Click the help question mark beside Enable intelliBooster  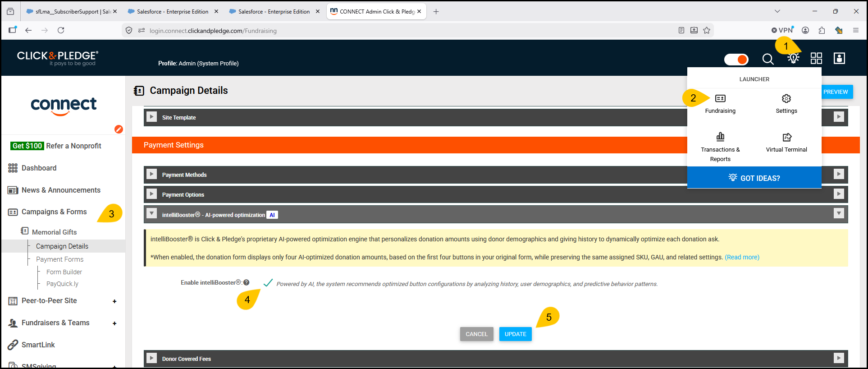point(246,283)
